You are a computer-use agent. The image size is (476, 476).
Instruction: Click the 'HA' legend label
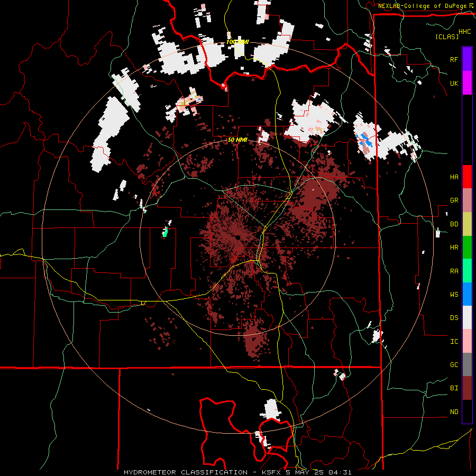[454, 177]
